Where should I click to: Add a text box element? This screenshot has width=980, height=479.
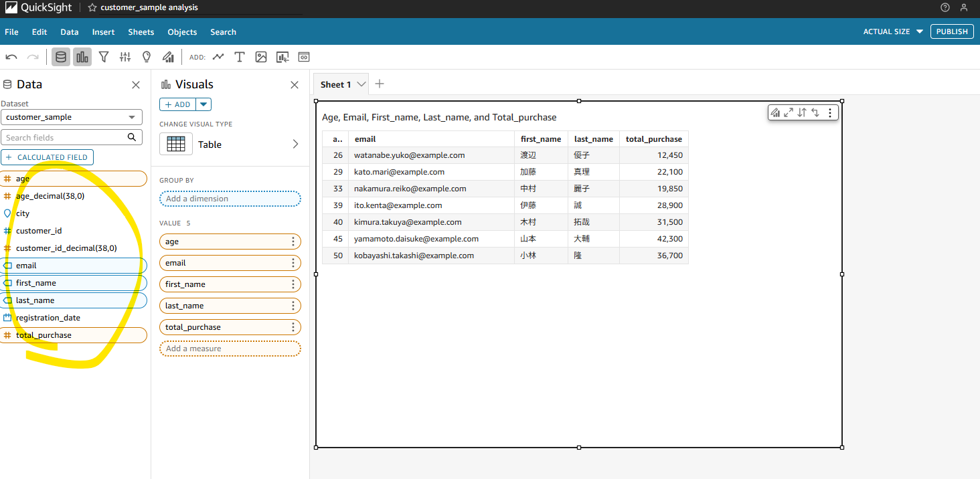point(240,57)
